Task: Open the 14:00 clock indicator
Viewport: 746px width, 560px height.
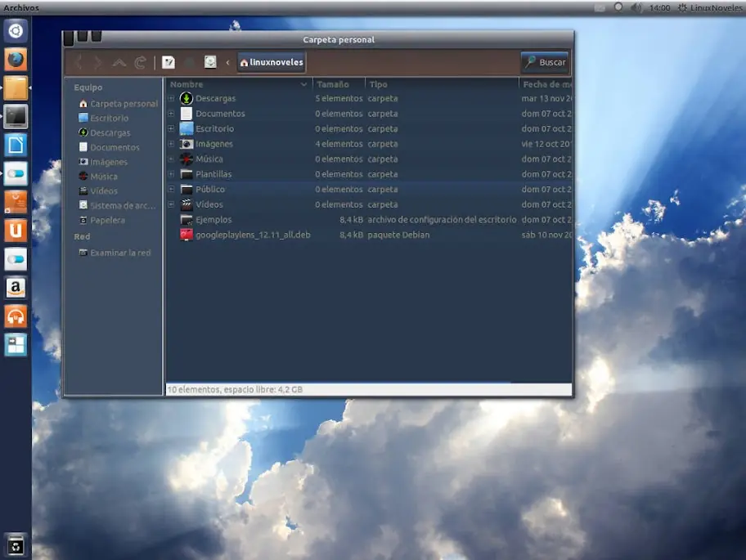Action: 659,7
